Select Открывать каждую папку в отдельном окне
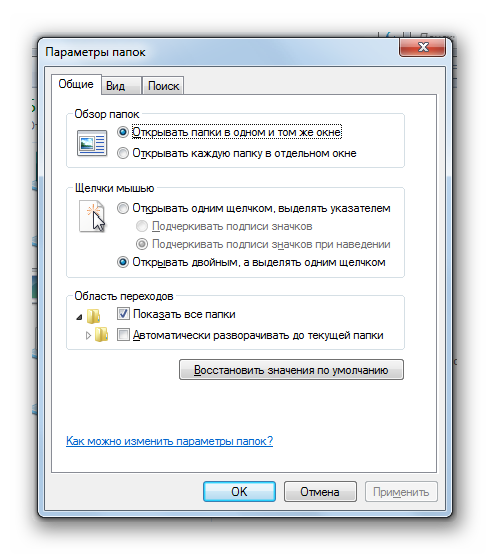The width and height of the screenshot is (490, 555). pyautogui.click(x=237, y=153)
